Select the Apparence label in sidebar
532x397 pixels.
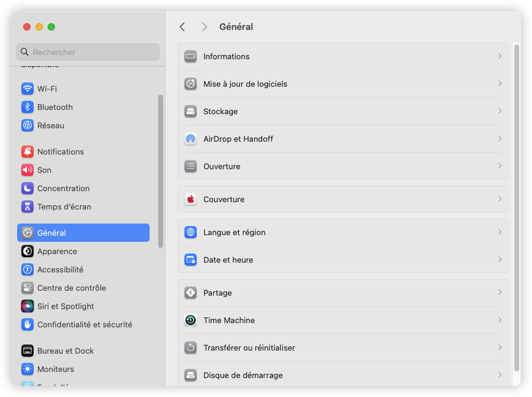point(57,252)
